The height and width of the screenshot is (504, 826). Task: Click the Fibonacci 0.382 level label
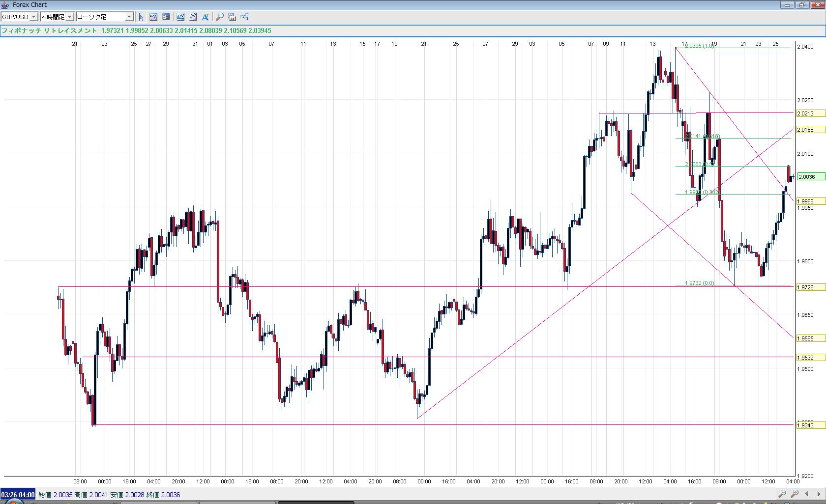[x=702, y=192]
